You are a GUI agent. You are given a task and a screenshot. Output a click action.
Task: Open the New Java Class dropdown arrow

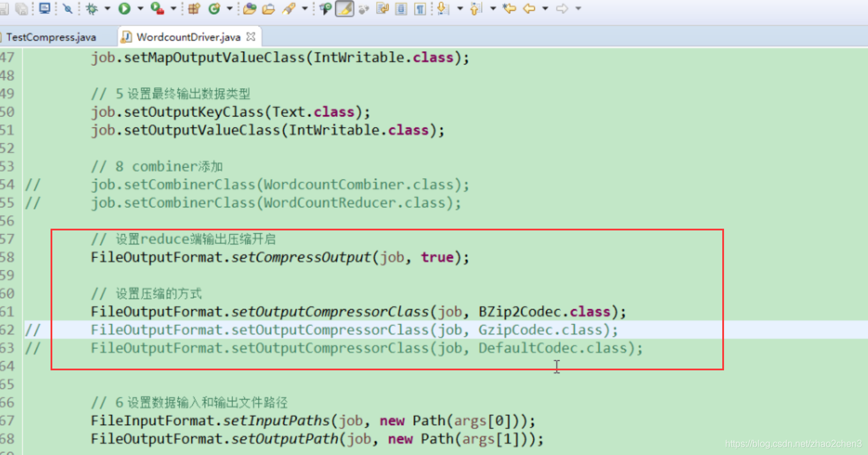[229, 9]
